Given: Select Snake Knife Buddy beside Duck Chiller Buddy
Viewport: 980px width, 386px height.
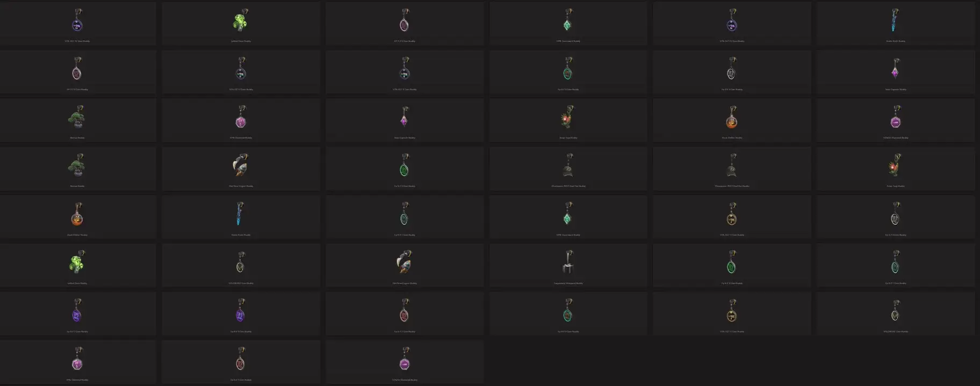Looking at the screenshot, I should coord(241,216).
